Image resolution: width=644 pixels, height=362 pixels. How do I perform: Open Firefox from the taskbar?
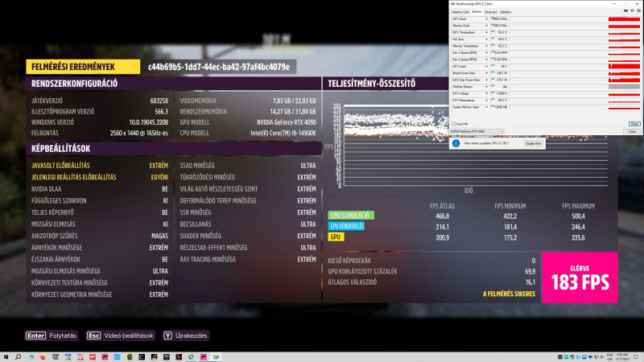(43, 357)
